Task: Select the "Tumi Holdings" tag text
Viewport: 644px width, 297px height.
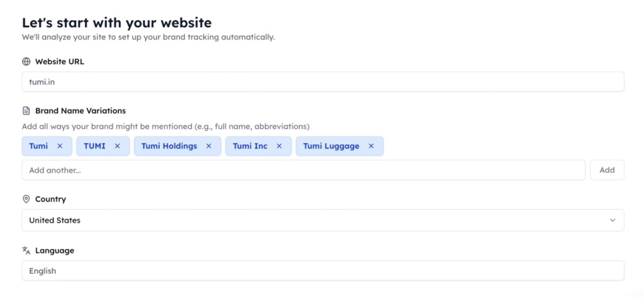Action: tap(169, 146)
